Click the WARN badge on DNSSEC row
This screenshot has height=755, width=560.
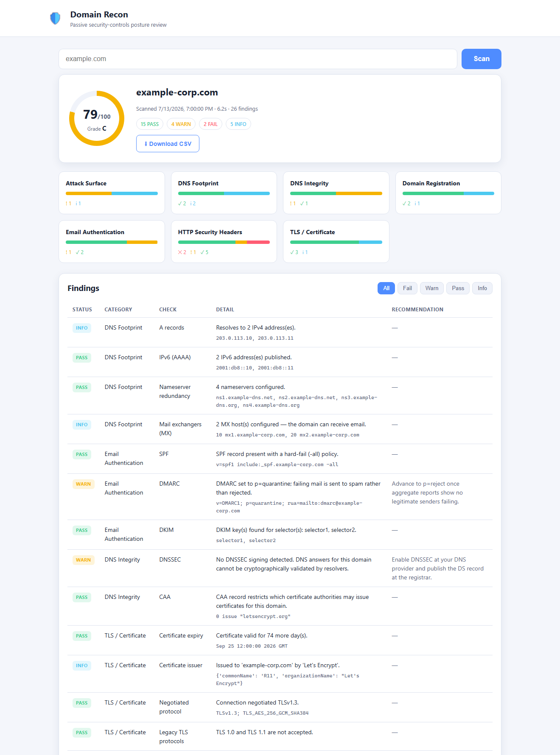tap(83, 560)
